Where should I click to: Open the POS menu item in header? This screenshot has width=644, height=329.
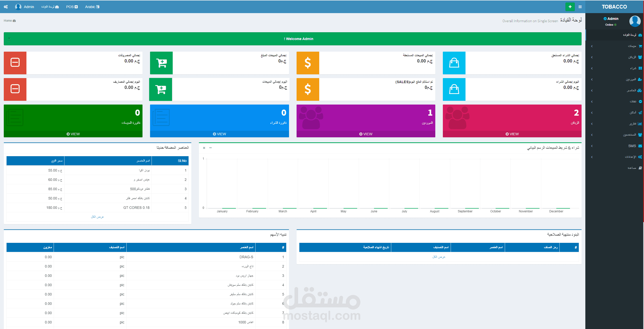[x=72, y=7]
